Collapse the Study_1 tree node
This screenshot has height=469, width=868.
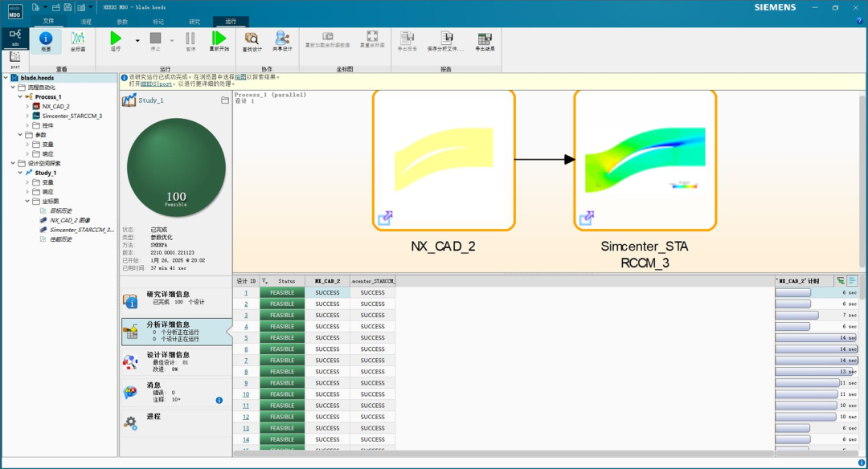coord(20,173)
